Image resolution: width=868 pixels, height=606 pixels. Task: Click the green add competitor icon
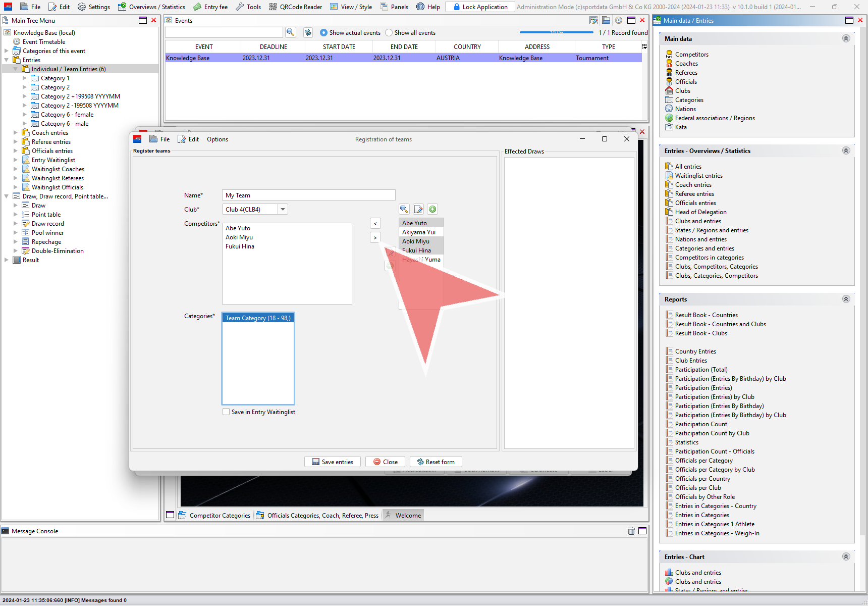coord(432,209)
